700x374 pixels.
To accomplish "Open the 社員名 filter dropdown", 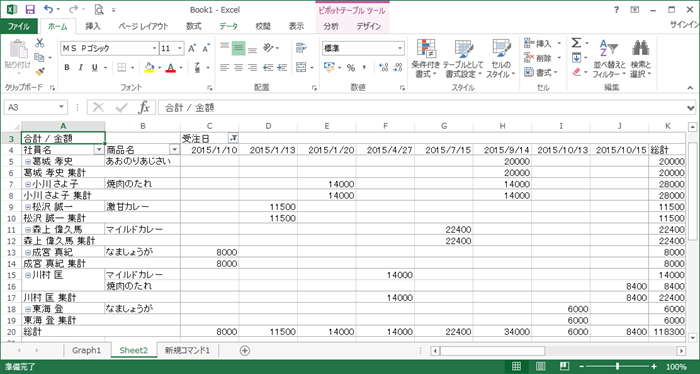I will coord(99,150).
